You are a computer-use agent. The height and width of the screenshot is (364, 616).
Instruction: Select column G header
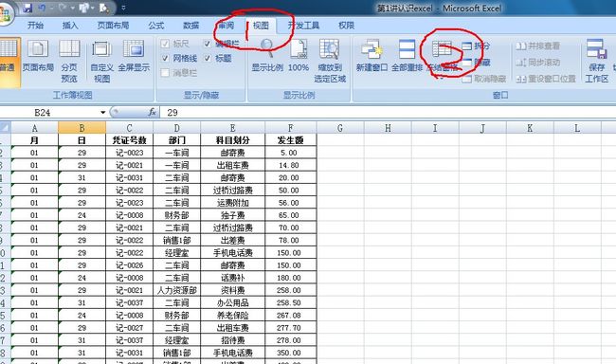(340, 128)
